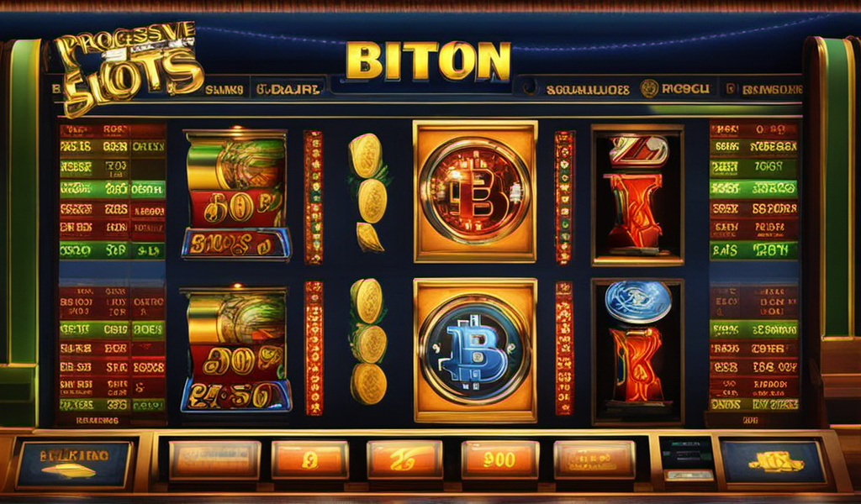Viewport: 861px width, 504px height.
Task: Click the orange button showing a 9
Action: click(x=310, y=459)
